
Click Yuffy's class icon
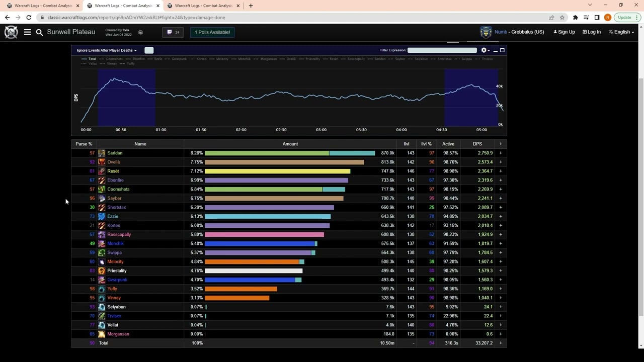point(102,289)
